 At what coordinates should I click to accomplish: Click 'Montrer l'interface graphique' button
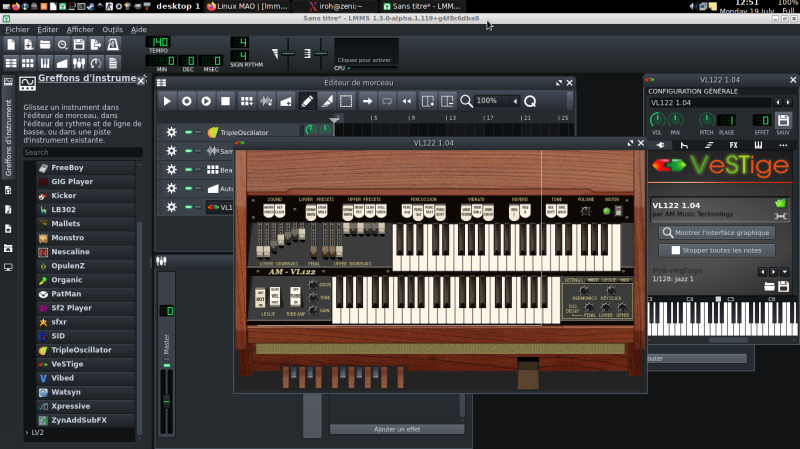(x=716, y=232)
